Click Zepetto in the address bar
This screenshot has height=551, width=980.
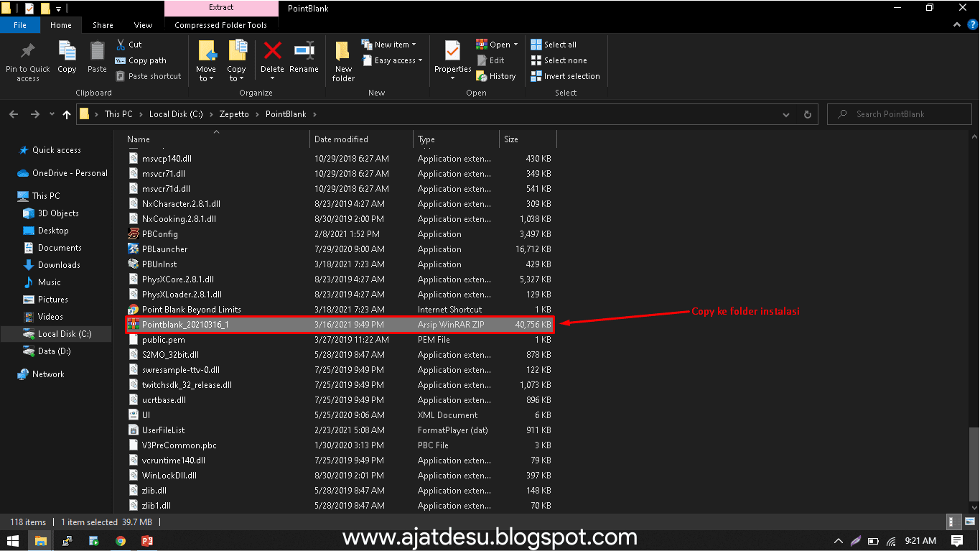234,114
